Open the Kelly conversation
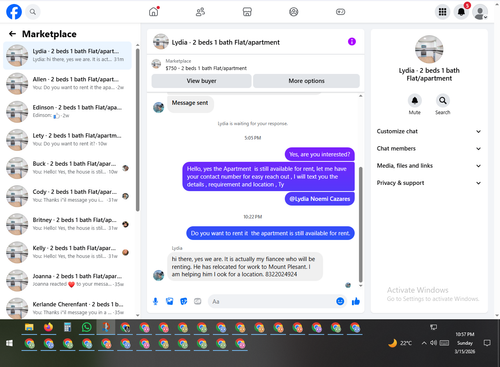The image size is (500, 367). tap(67, 252)
